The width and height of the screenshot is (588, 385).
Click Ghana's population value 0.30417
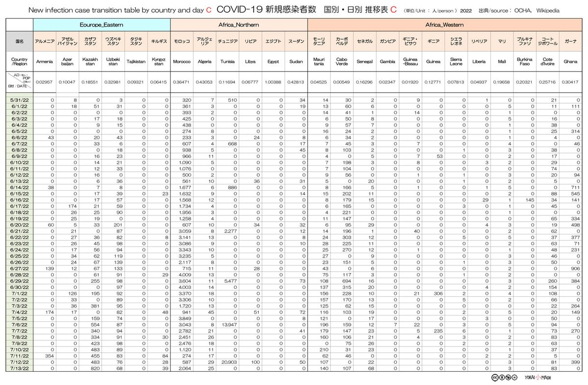tap(570, 82)
